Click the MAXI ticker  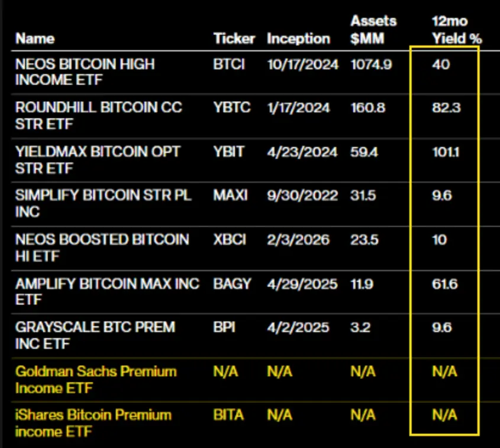point(230,195)
